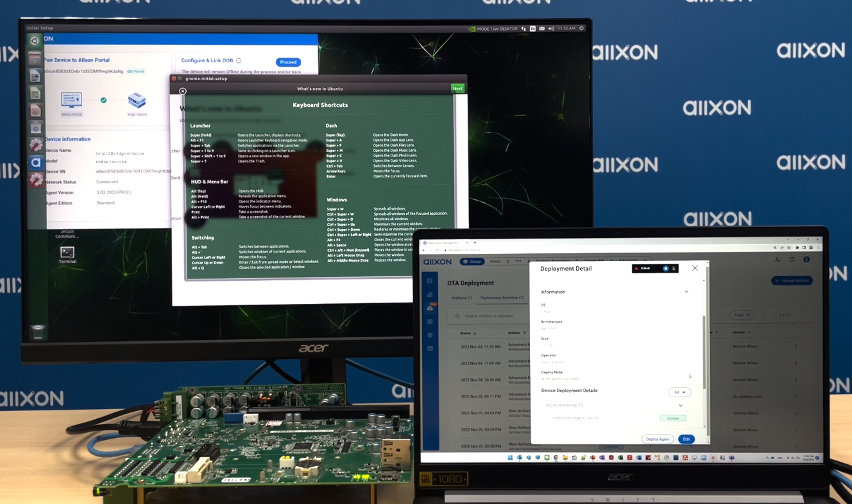This screenshot has height=504, width=852.
Task: Close the Keyboard Shortcuts overlay with its X
Action: point(183,91)
